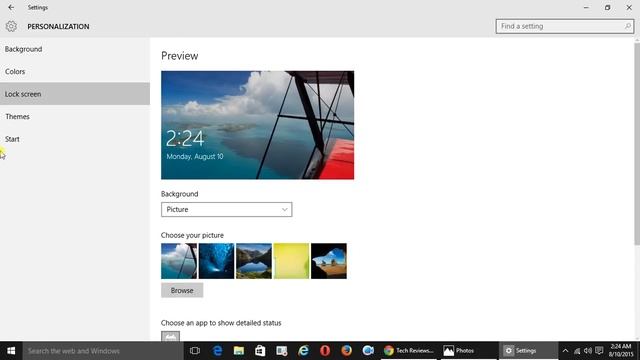Image resolution: width=640 pixels, height=360 pixels.
Task: Choose the mountain lake reflection thumbnail
Action: click(x=254, y=261)
